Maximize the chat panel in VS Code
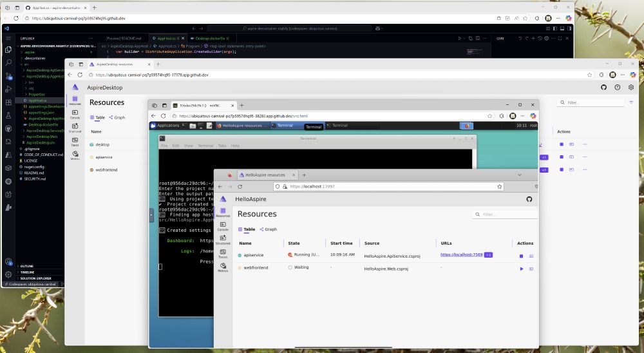This screenshot has width=644, height=353. pyautogui.click(x=560, y=38)
